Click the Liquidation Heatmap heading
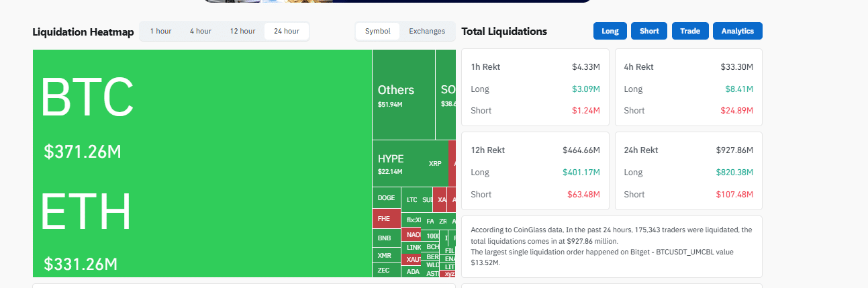 (x=83, y=32)
